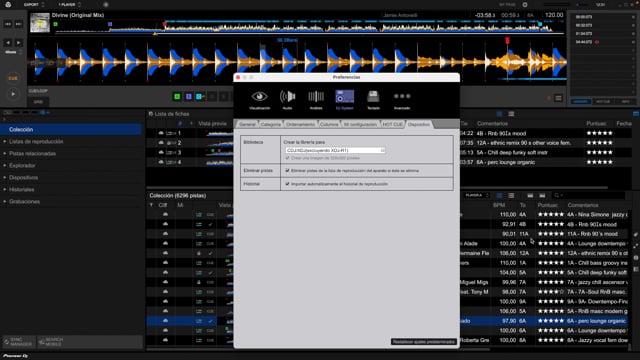The height and width of the screenshot is (360, 640).
Task: Select the Dispositivo tab
Action: pyautogui.click(x=419, y=124)
